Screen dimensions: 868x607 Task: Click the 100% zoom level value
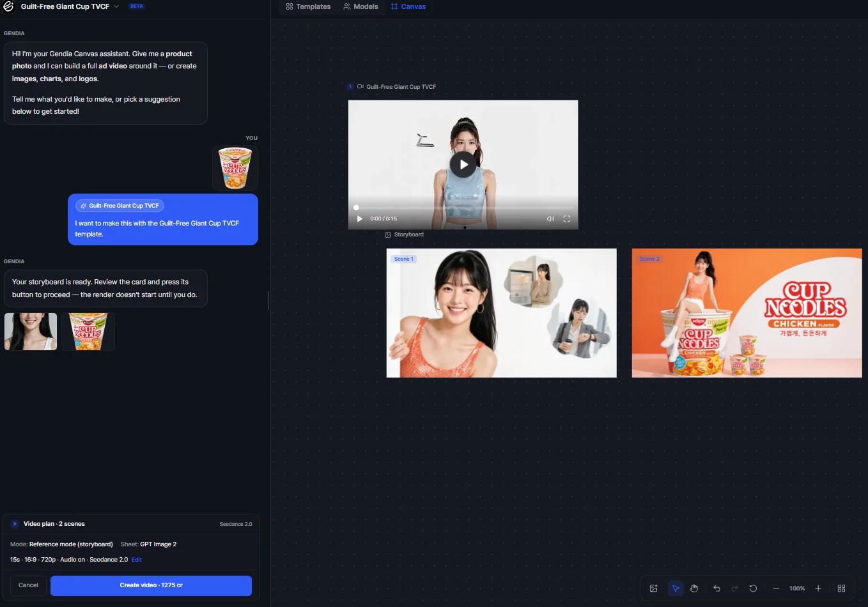tap(797, 588)
